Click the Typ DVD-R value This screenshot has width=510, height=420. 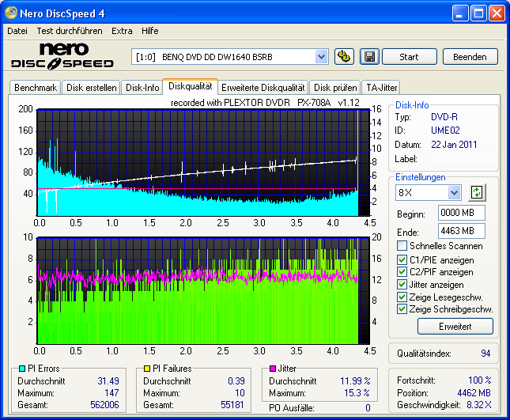click(x=444, y=117)
